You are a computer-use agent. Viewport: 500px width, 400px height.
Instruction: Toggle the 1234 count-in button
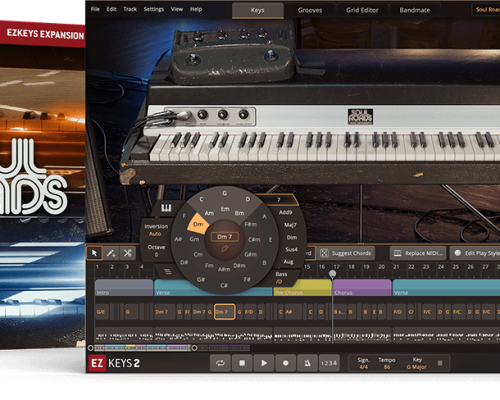[x=329, y=363]
